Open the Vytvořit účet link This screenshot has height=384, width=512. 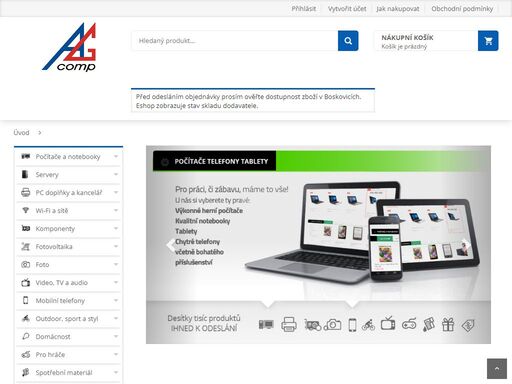(x=347, y=9)
